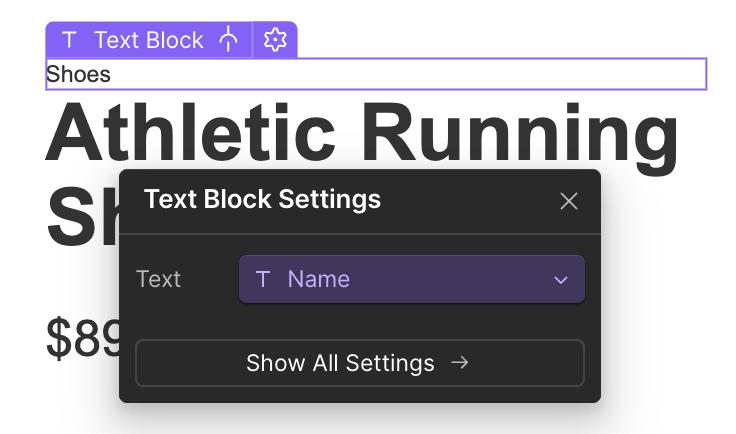The image size is (736, 434).
Task: Click the word Settings in the panel header
Action: point(330,199)
